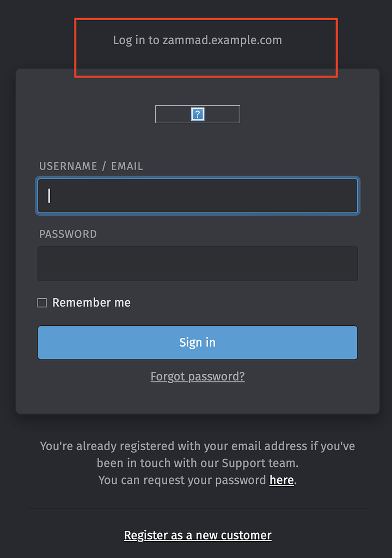
Task: Click inside the PASSWORD field
Action: click(197, 263)
